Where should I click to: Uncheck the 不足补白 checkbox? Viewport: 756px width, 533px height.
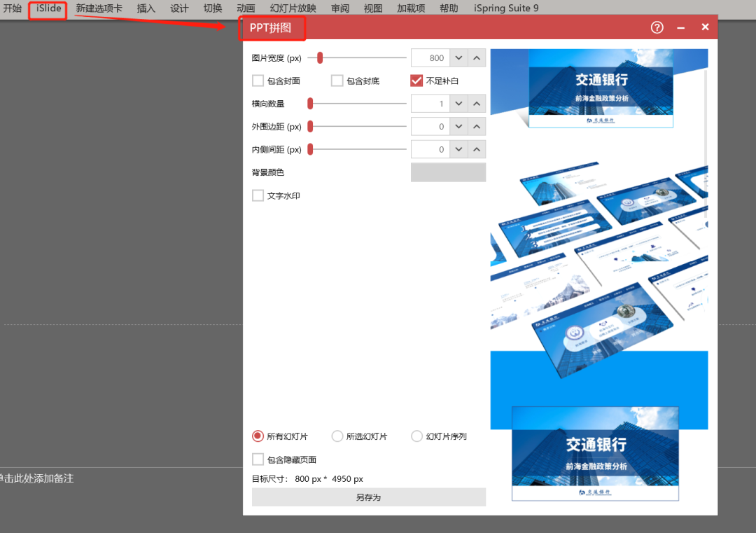pyautogui.click(x=416, y=81)
